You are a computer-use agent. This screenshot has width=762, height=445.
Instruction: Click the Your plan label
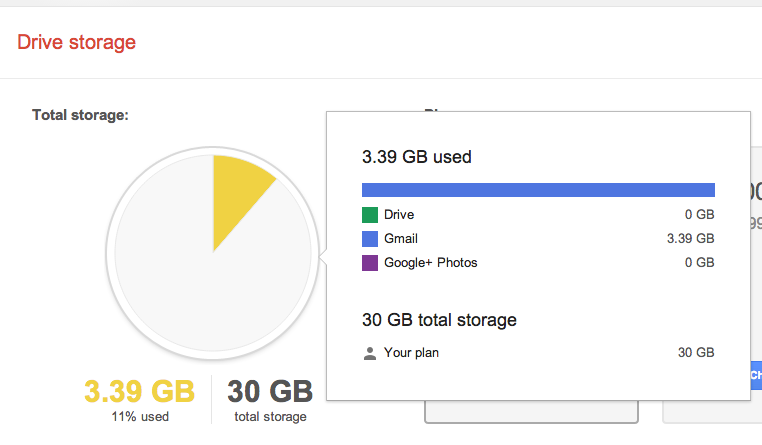[x=412, y=353]
